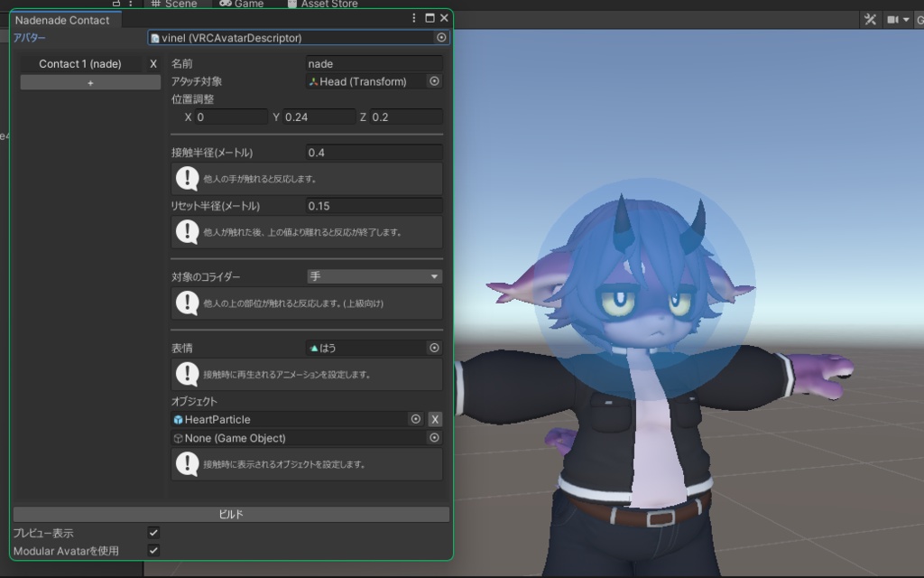Uncheck プレビュー表示 to hide the preview
Viewport: 924px width, 578px height.
(x=152, y=534)
